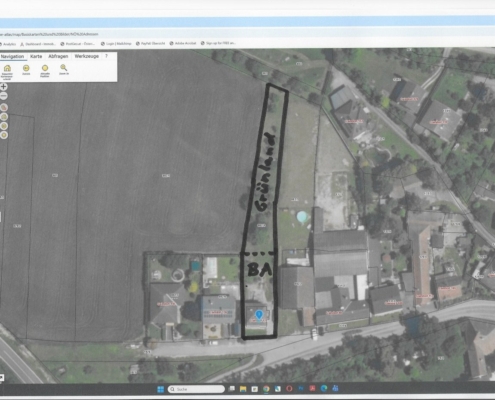
Task: Select the Zoom In magnifier tool
Action: pos(64,68)
